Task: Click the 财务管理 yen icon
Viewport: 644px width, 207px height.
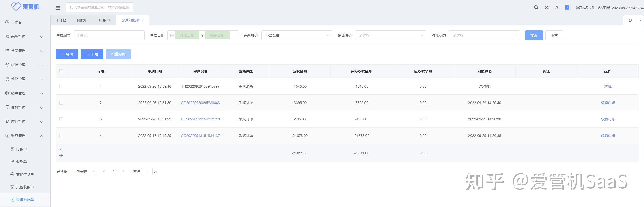Action: pyautogui.click(x=7, y=136)
